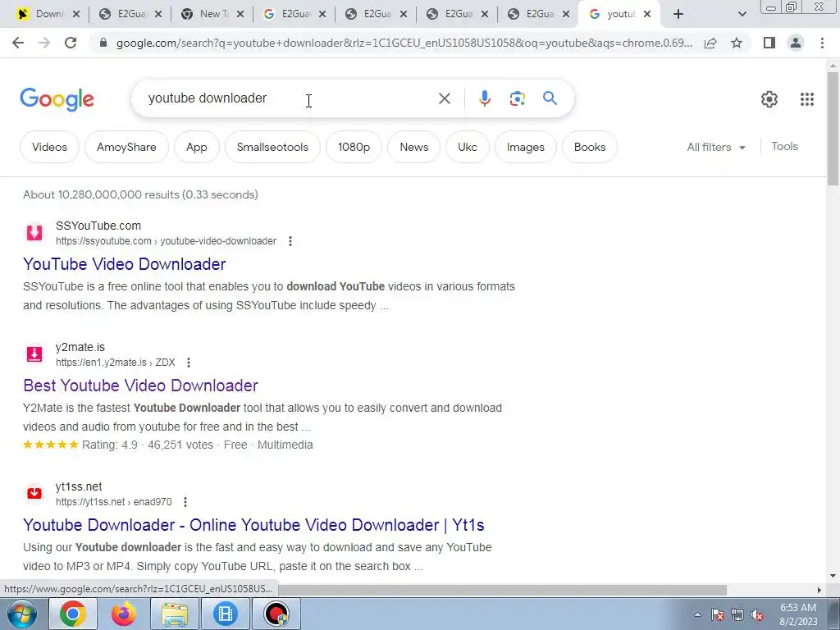
Task: Open the film-strip media app in taskbar
Action: [226, 614]
